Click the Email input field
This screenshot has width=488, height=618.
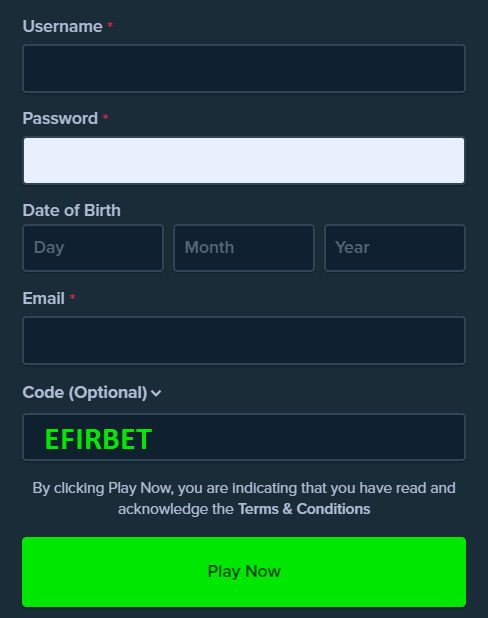(244, 341)
